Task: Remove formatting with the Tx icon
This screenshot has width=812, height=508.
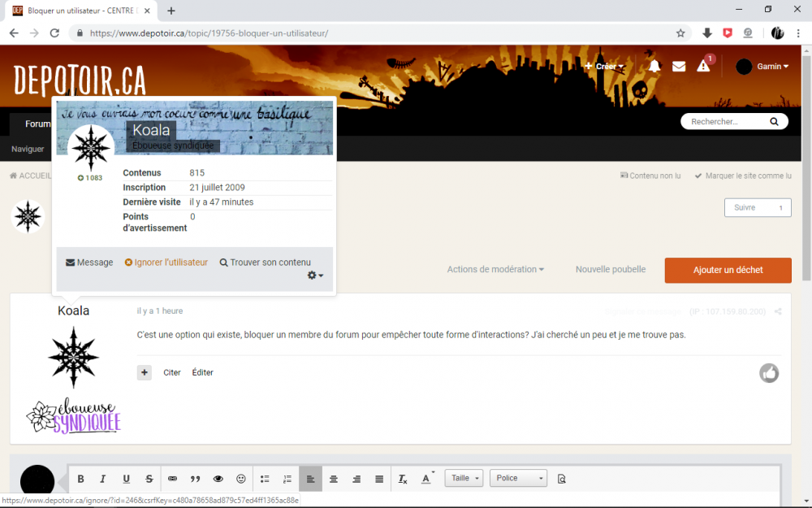Action: (x=402, y=479)
